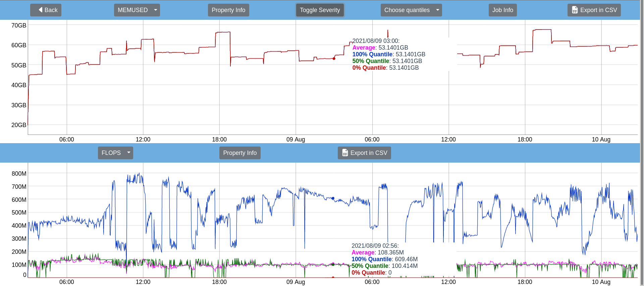Click the red data point on memory chart
Viewport: 644px width, 286px height.
334,59
